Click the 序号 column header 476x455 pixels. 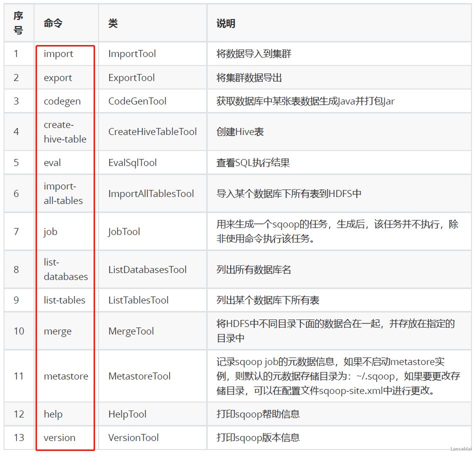(x=18, y=23)
